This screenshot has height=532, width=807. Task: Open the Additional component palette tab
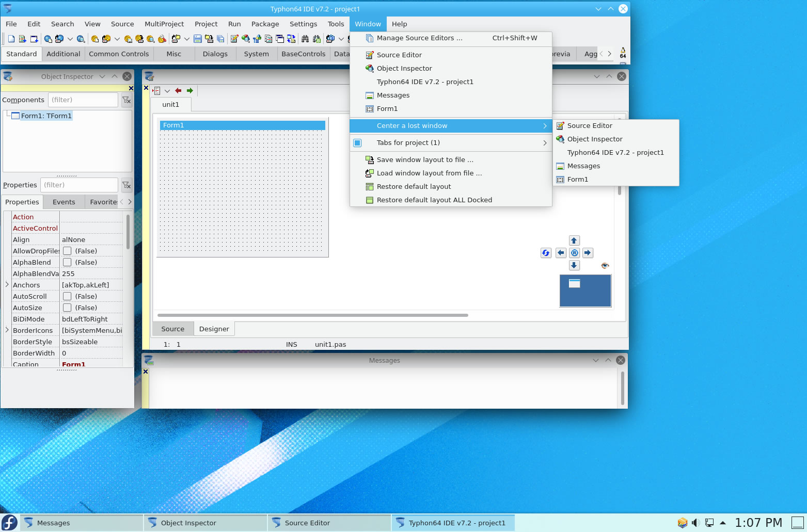pyautogui.click(x=63, y=54)
